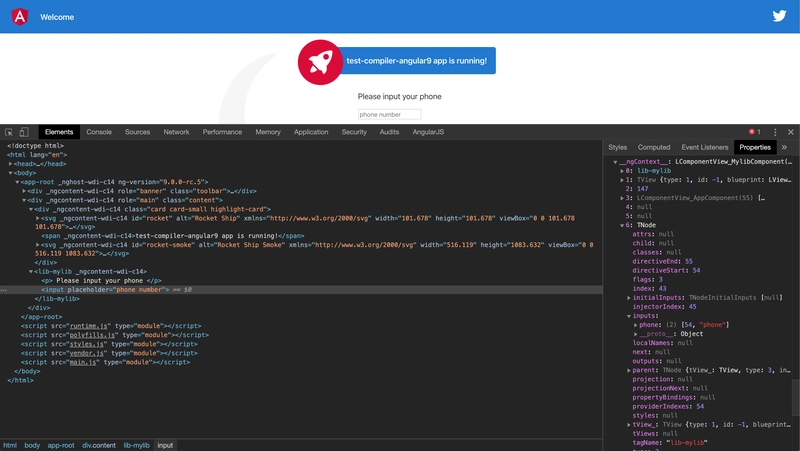The height and width of the screenshot is (451, 800).
Task: Switch to the Elements tab
Action: click(x=59, y=132)
